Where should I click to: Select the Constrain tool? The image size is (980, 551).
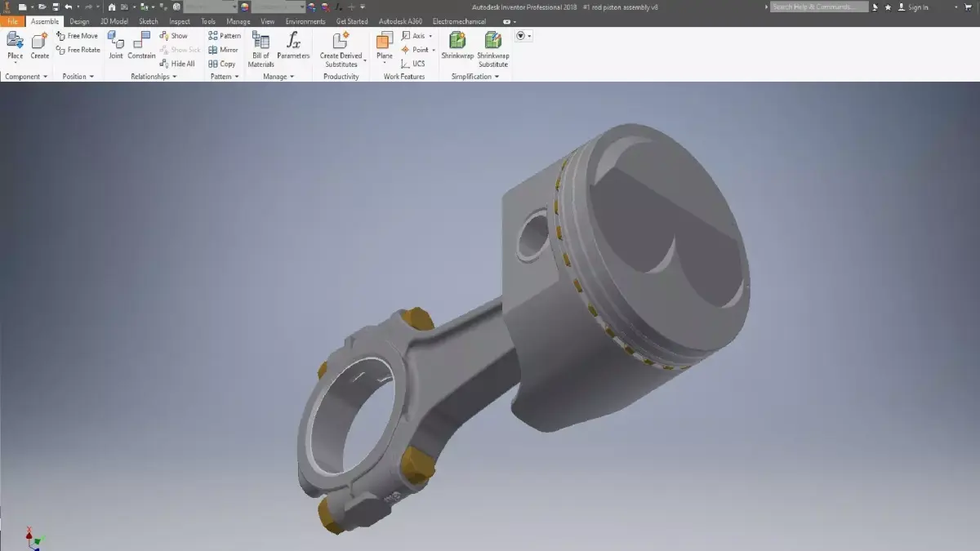click(x=141, y=46)
